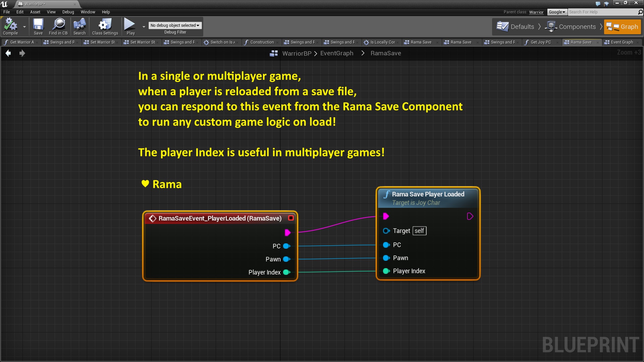The image size is (644, 362).
Task: Click navigate forward arrow button
Action: click(x=22, y=53)
